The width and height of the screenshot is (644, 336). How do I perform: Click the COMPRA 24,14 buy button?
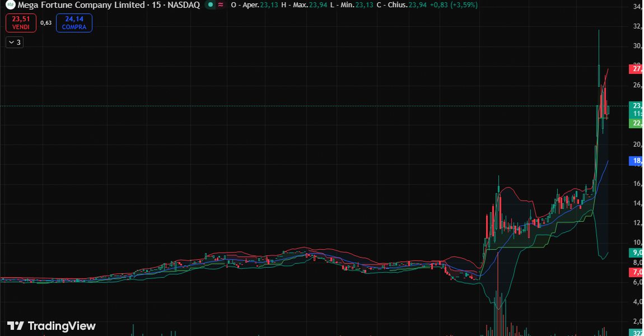click(74, 22)
